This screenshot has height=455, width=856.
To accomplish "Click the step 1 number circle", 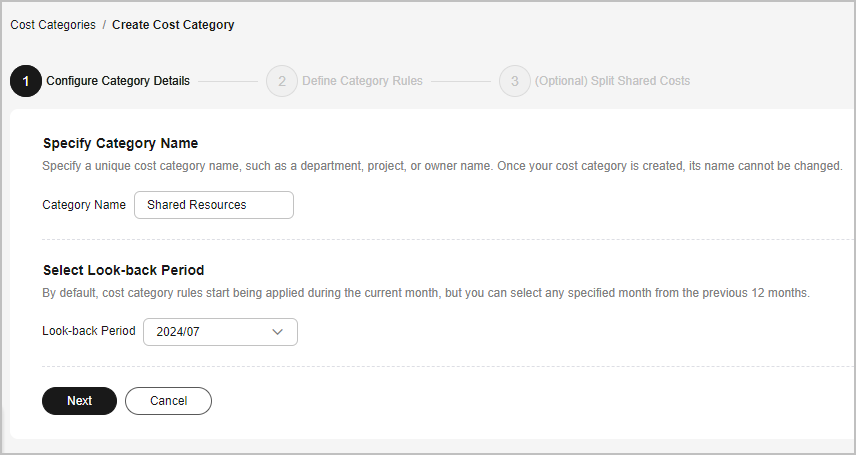I will click(x=26, y=81).
